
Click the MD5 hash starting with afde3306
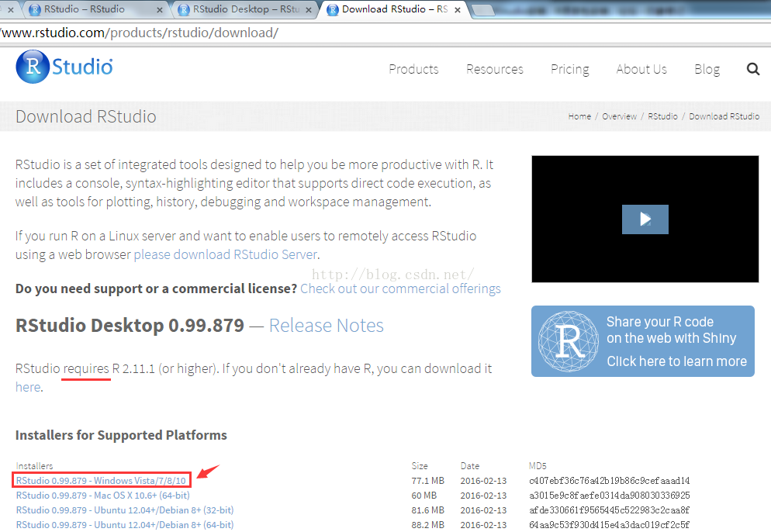(x=609, y=510)
